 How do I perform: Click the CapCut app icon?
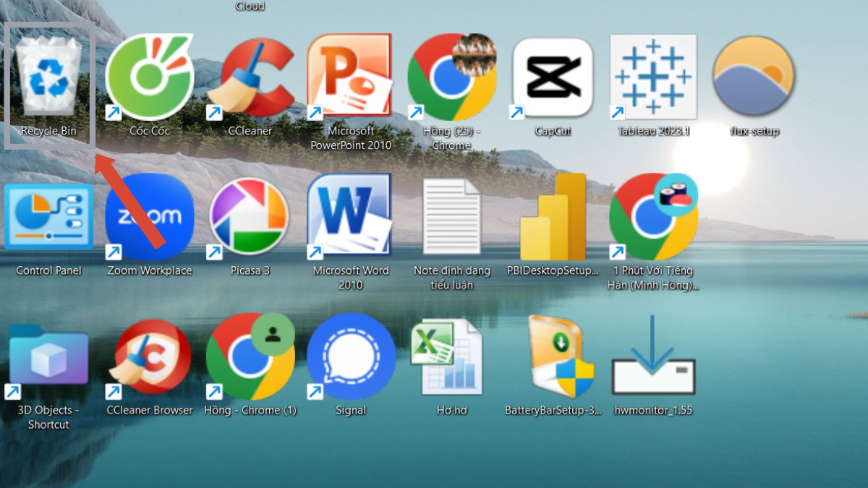(x=553, y=77)
